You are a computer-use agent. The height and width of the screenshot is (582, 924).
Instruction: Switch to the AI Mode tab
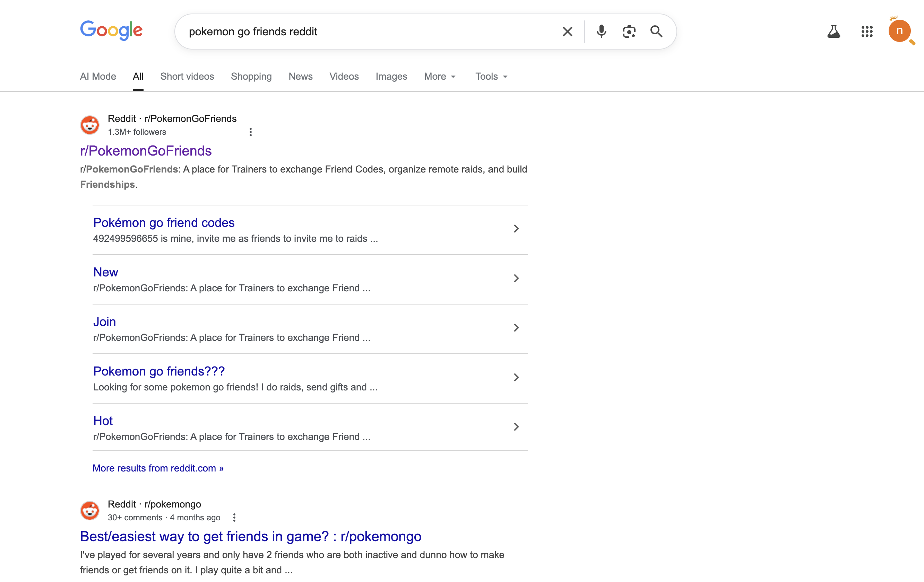click(98, 76)
